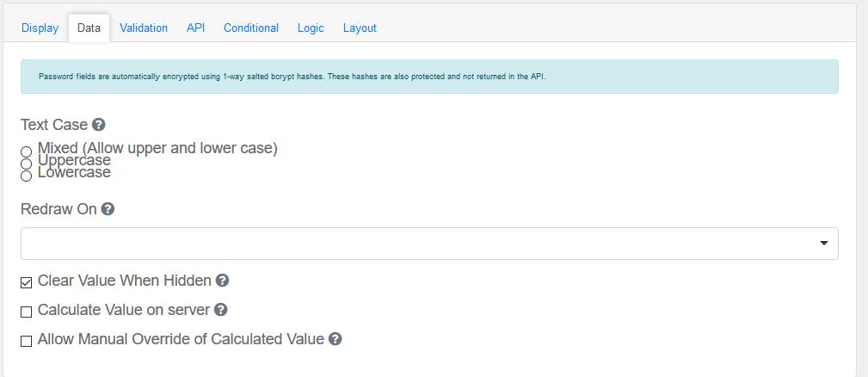Open the Logic tab
This screenshot has width=868, height=377.
click(311, 28)
